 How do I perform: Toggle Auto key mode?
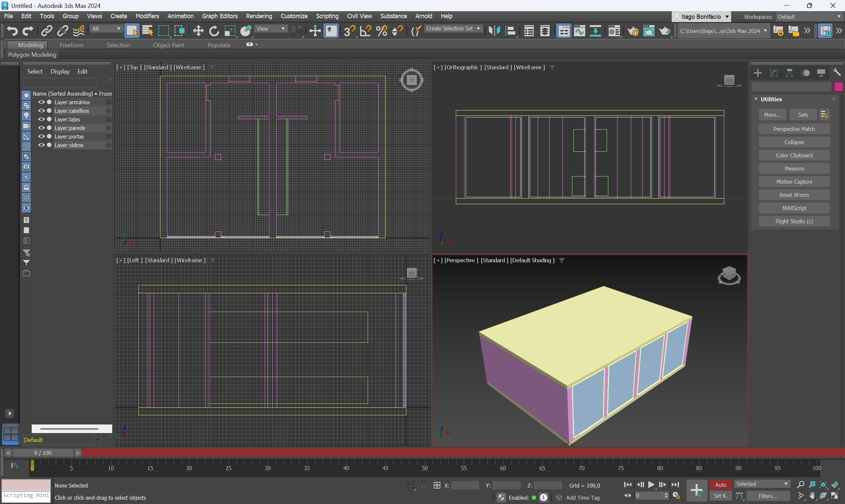pos(721,485)
